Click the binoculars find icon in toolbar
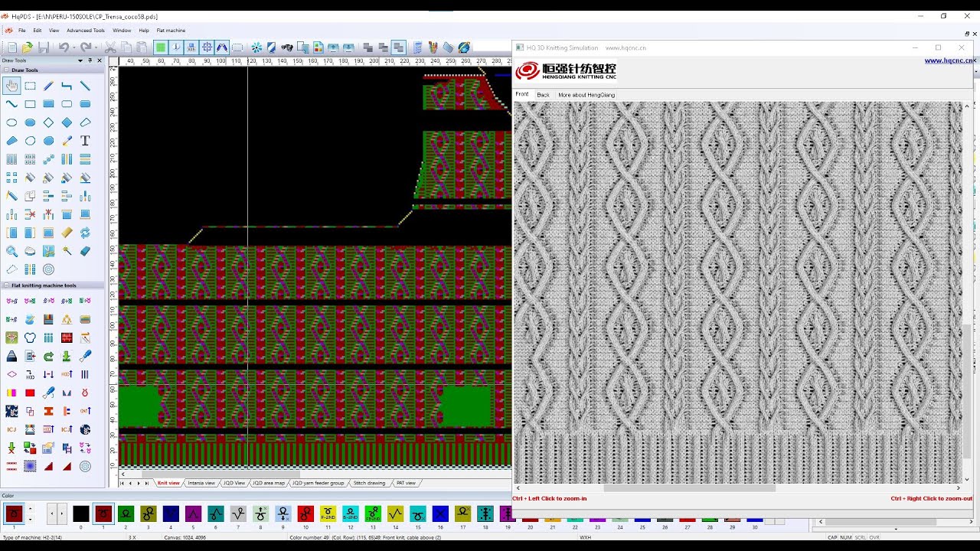This screenshot has width=980, height=551. coord(287,47)
